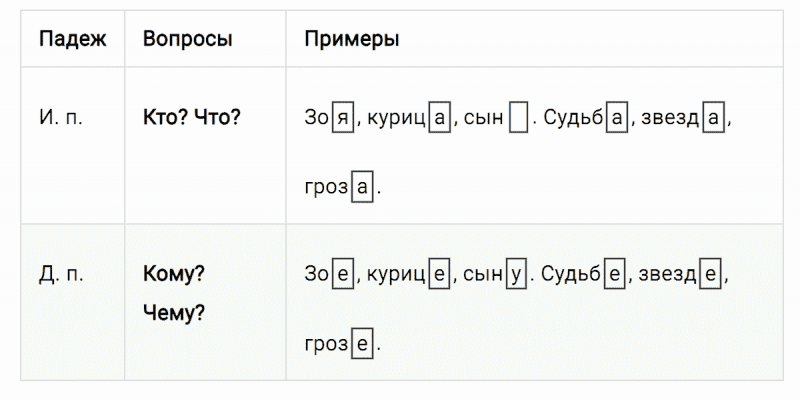Viewport: 800px width, 400px height.
Task: Click the "Падеж" column header
Action: pos(67,40)
